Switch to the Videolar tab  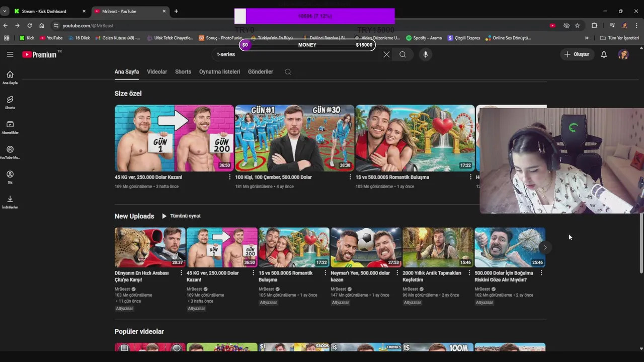157,72
